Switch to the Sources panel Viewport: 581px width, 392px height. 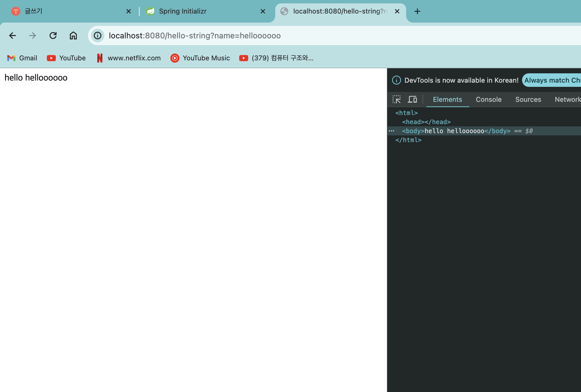528,100
